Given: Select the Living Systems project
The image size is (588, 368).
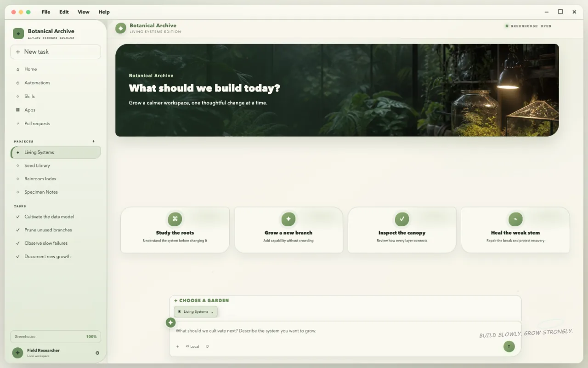Looking at the screenshot, I should [56, 152].
